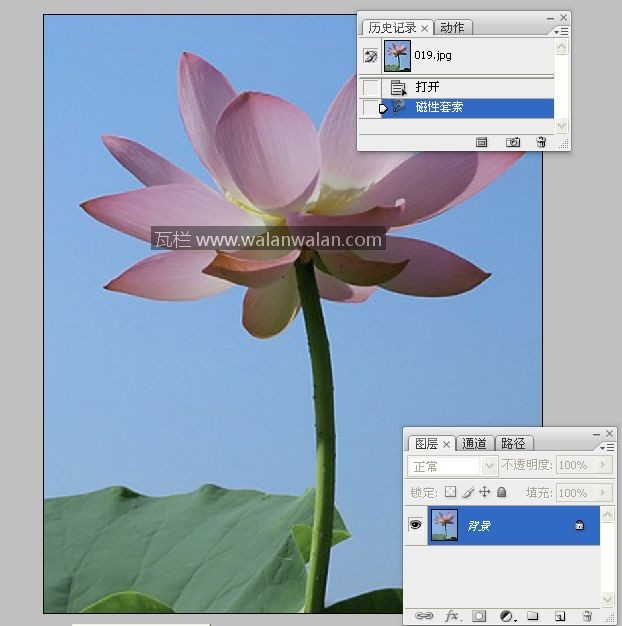Create a new layer group folder
The height and width of the screenshot is (626, 622).
click(533, 616)
